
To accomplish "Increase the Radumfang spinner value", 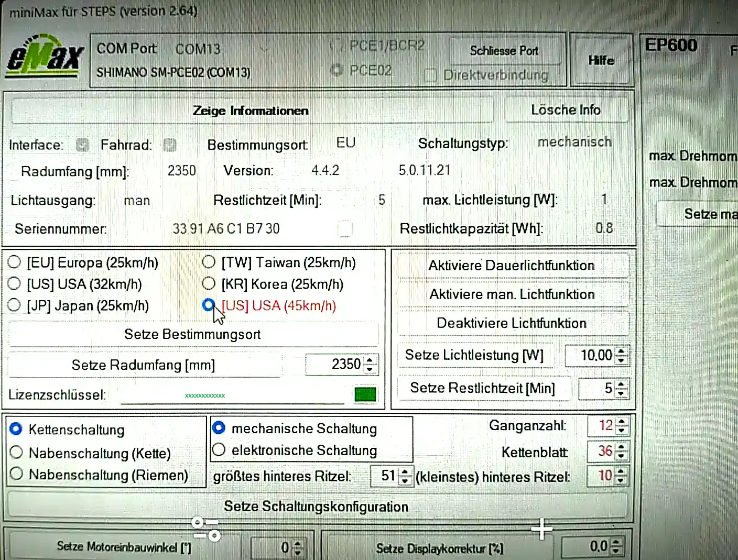I will [x=370, y=360].
